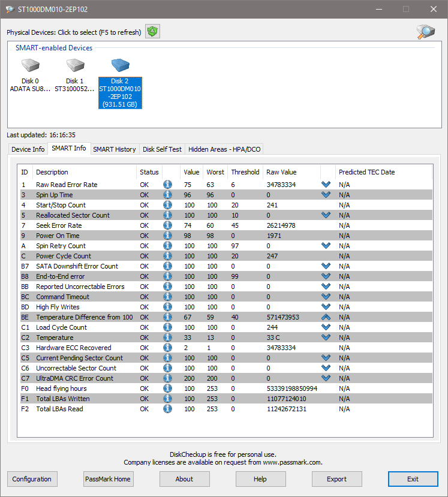Screen dimensions: 448x497
Task: Click the green refresh devices icon
Action: [x=152, y=31]
